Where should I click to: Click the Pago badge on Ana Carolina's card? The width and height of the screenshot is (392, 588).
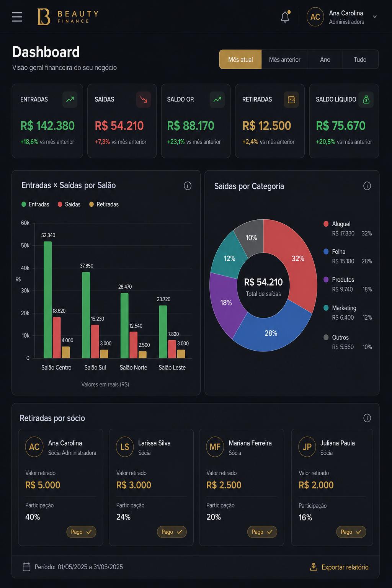point(81,532)
